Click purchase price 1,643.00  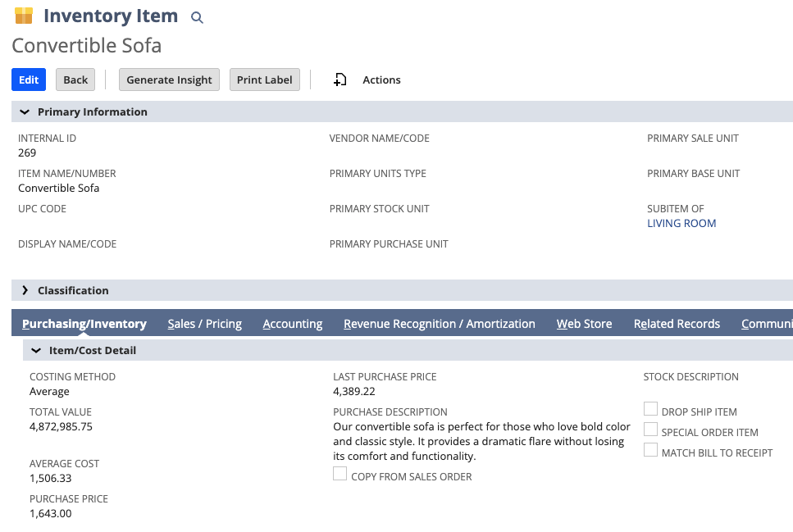coord(51,514)
